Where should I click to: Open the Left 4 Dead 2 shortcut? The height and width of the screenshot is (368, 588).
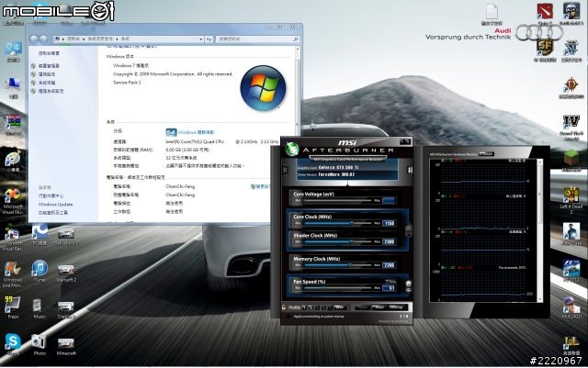pyautogui.click(x=571, y=199)
